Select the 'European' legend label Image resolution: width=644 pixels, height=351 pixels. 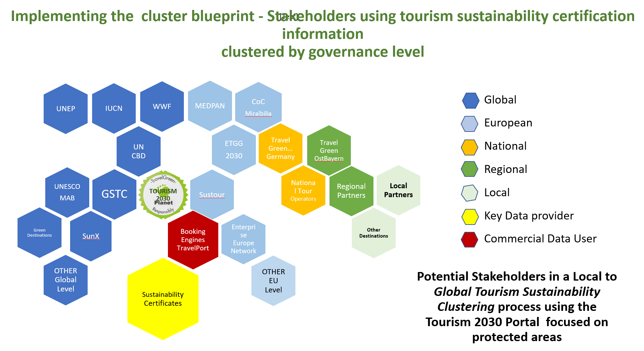(508, 123)
